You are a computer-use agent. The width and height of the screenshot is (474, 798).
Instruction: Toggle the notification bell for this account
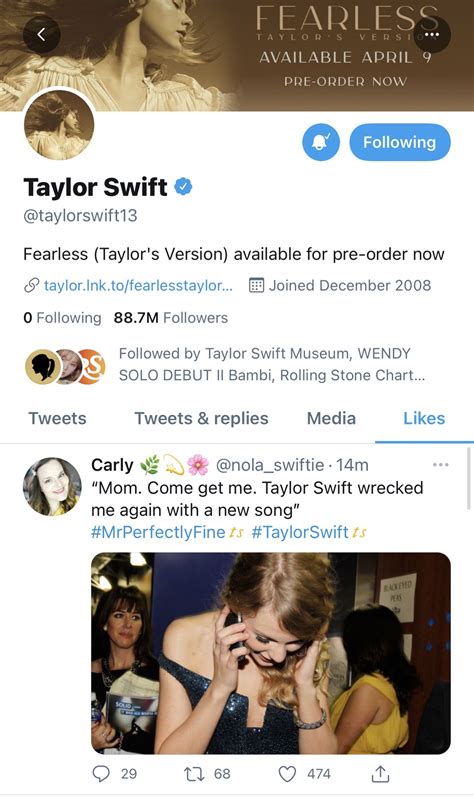[x=321, y=142]
